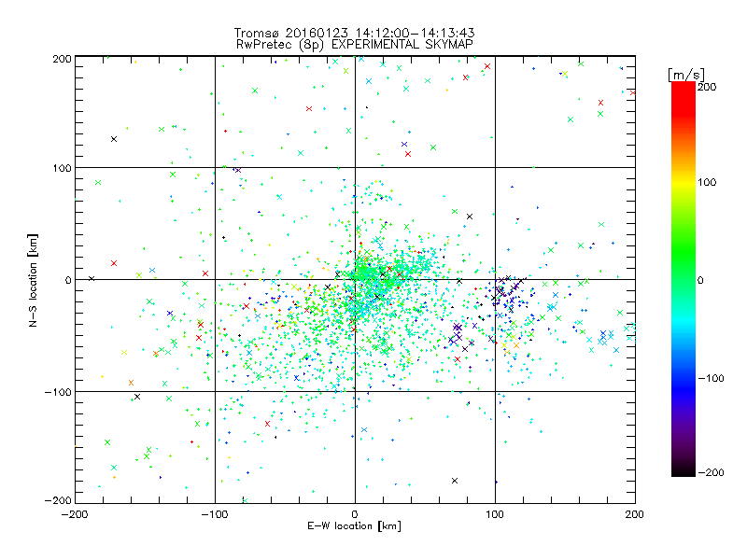
Task: Click the "200" tick label on the colorbar
Action: pos(707,87)
